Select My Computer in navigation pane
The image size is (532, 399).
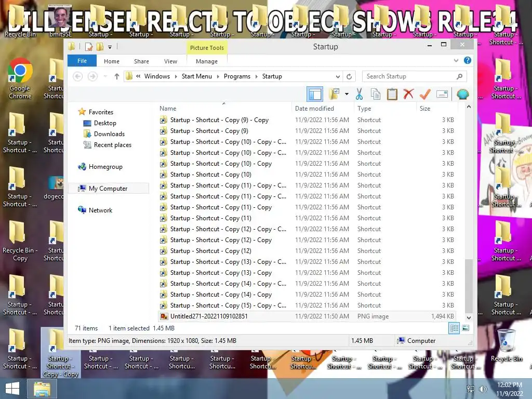[108, 188]
